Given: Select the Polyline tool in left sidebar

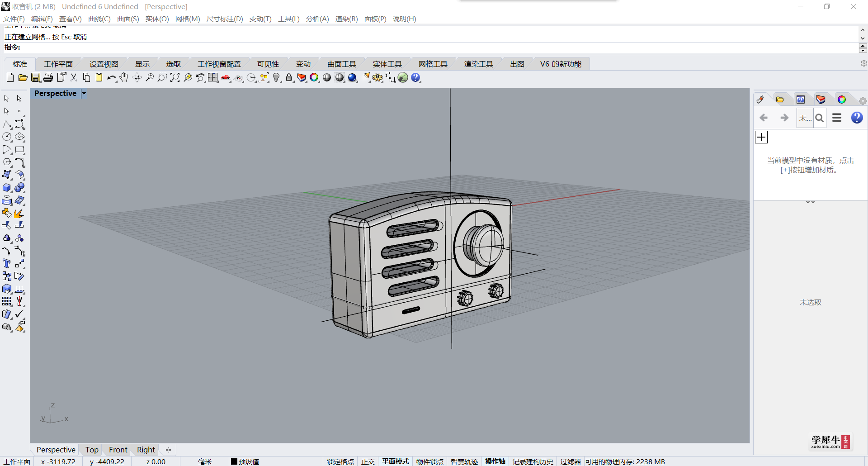Looking at the screenshot, I should 7,124.
